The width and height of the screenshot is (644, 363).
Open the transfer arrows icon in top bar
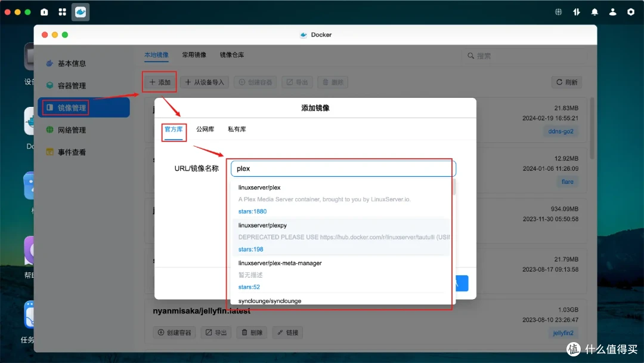(576, 12)
